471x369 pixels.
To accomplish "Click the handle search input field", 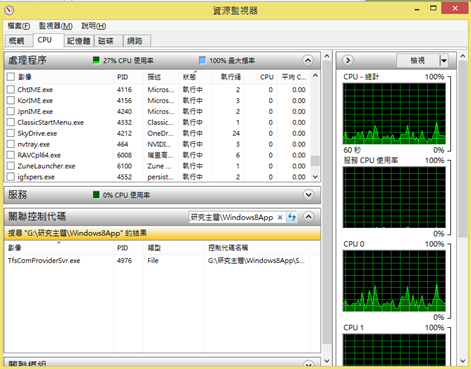I will (233, 217).
